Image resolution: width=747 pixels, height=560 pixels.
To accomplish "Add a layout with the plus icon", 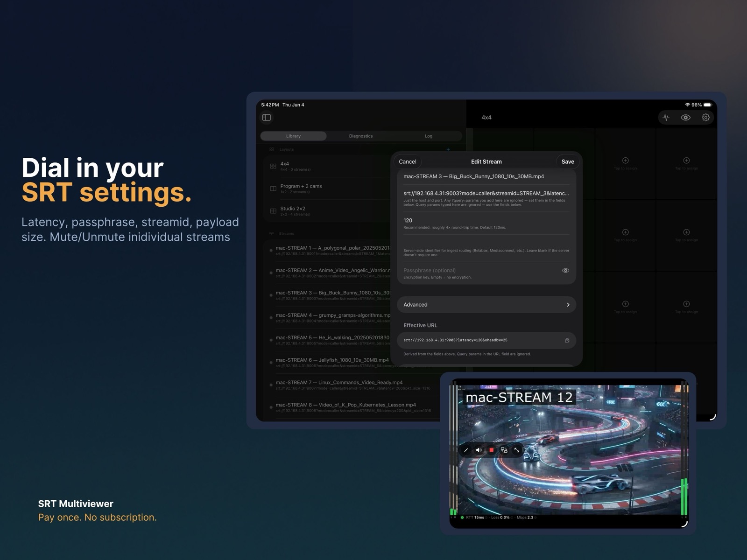I will [x=448, y=149].
